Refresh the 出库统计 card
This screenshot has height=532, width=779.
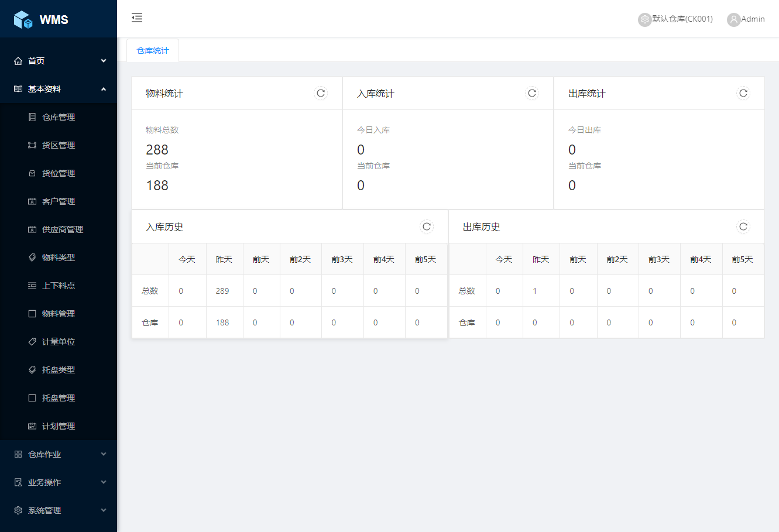pos(743,93)
